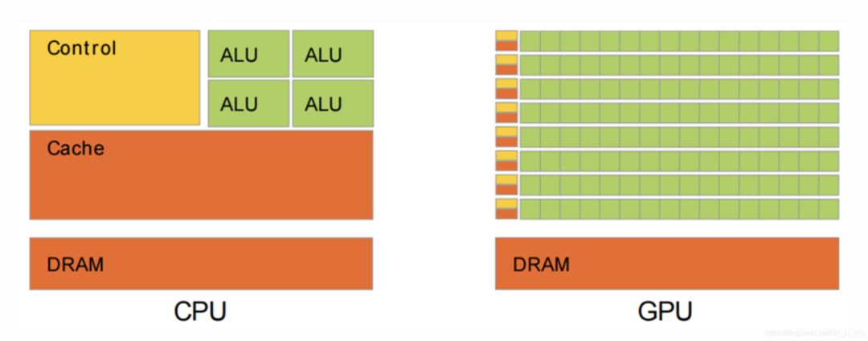The height and width of the screenshot is (341, 868).
Task: Click small yellow block in first GPU row
Action: (506, 35)
